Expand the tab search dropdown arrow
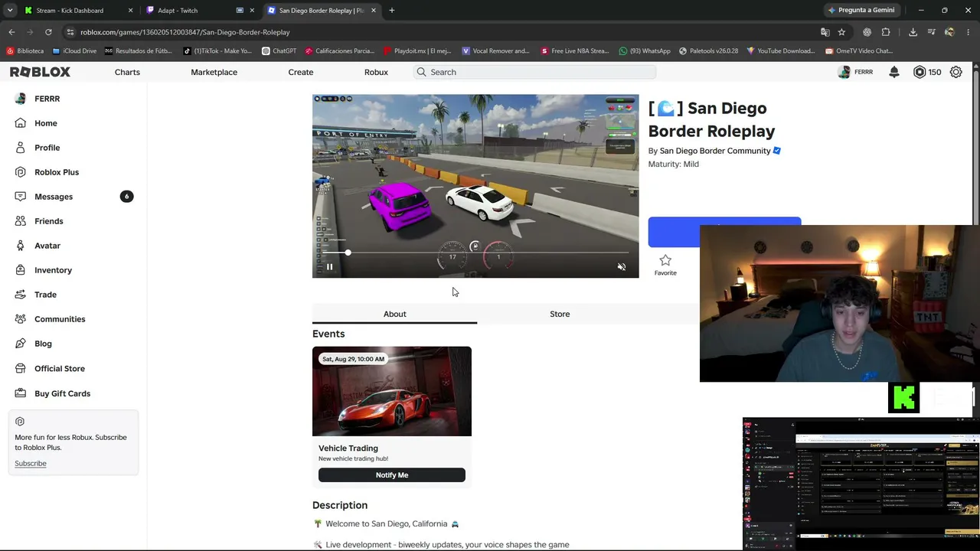The image size is (980, 551). click(10, 11)
